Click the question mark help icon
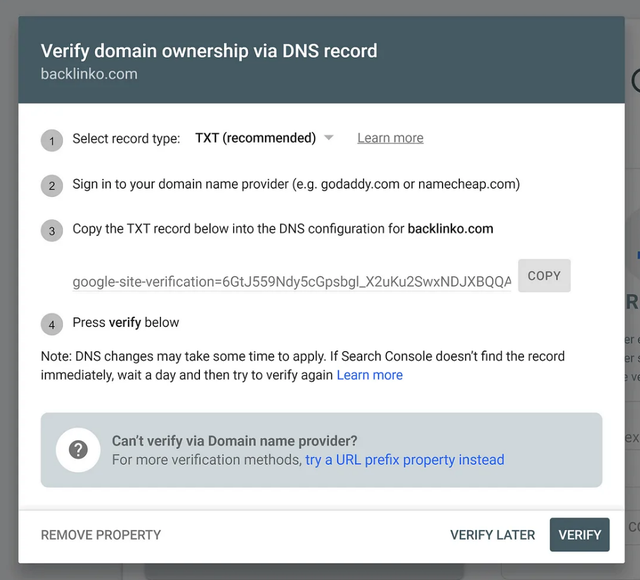 tap(78, 450)
